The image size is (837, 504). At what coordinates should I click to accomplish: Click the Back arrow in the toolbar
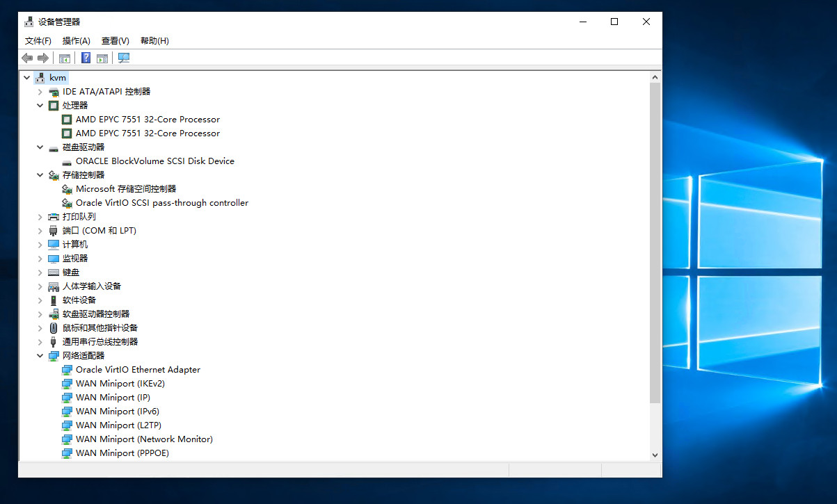tap(27, 58)
